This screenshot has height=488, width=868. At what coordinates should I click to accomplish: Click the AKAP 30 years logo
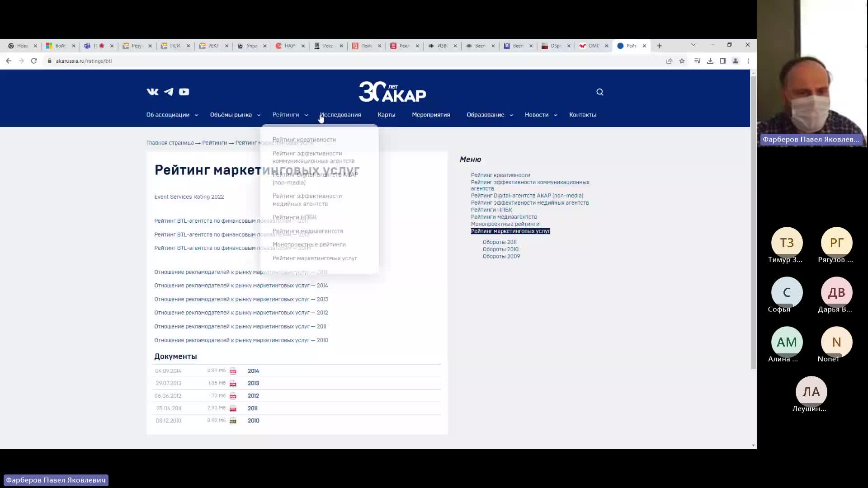(392, 92)
